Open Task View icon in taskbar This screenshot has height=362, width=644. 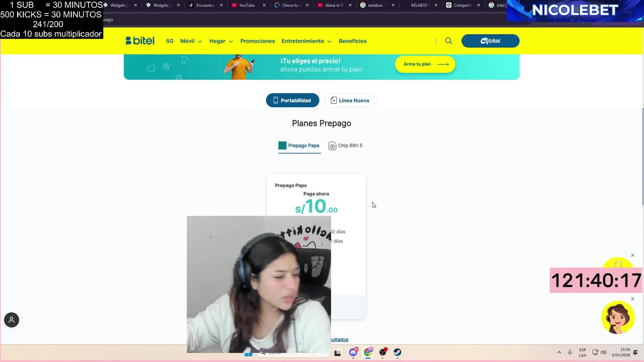coord(338,352)
